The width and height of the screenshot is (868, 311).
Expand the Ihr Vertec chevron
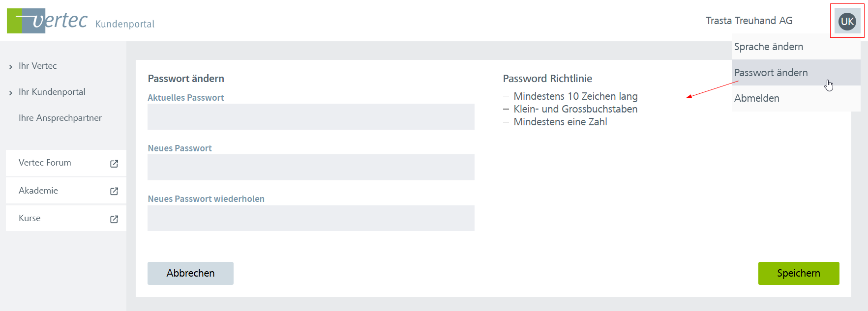coord(11,67)
